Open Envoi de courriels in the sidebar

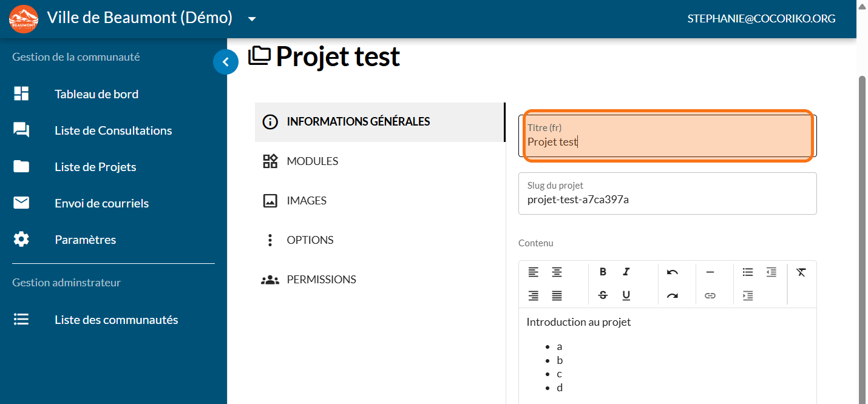click(101, 203)
